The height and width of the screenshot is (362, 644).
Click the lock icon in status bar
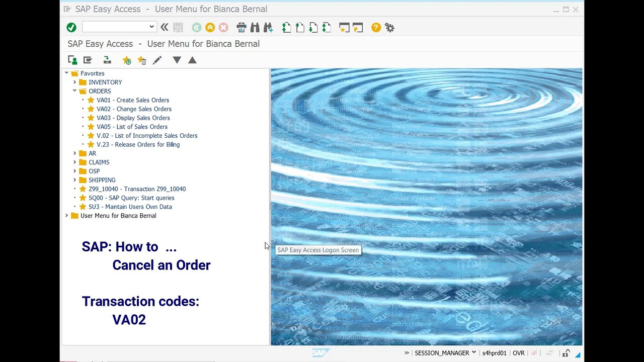pos(566,353)
